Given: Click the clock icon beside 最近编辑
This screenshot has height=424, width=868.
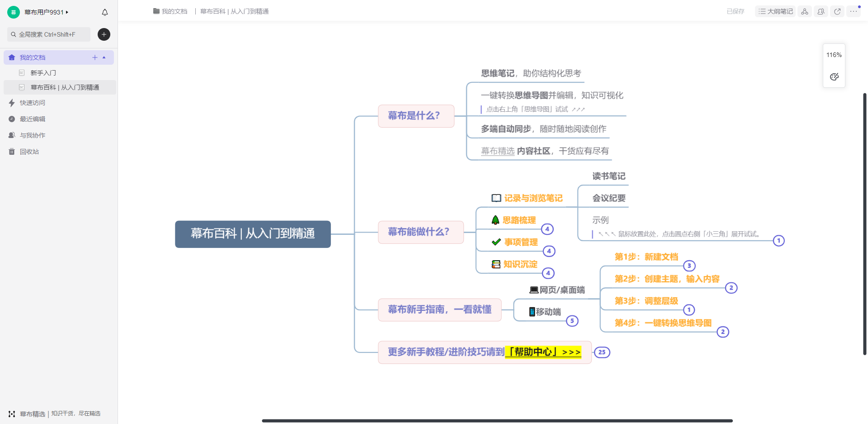Looking at the screenshot, I should point(12,119).
